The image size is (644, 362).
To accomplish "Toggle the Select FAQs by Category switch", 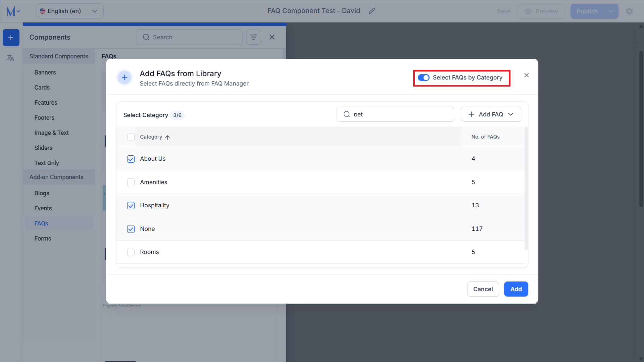I will 424,77.
